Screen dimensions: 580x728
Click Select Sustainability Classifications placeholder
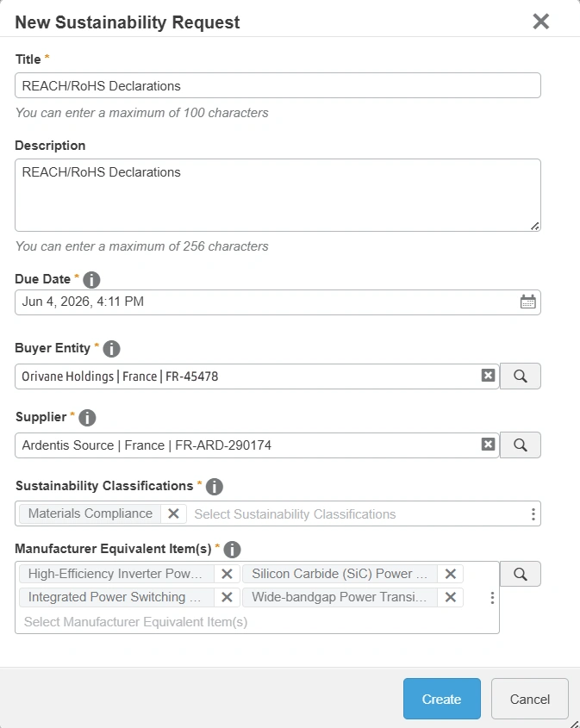coord(295,514)
